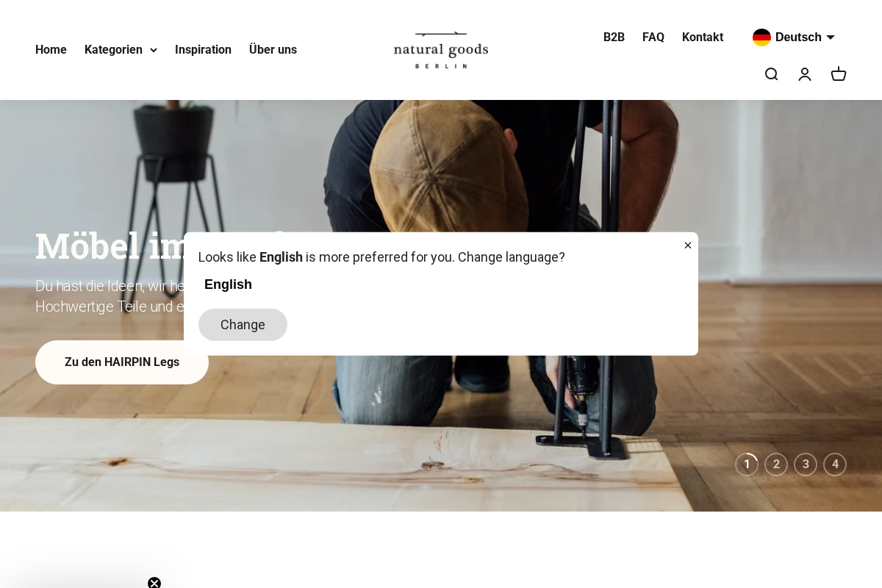
Task: Dismiss the chat widget with the X icon
Action: point(154,584)
